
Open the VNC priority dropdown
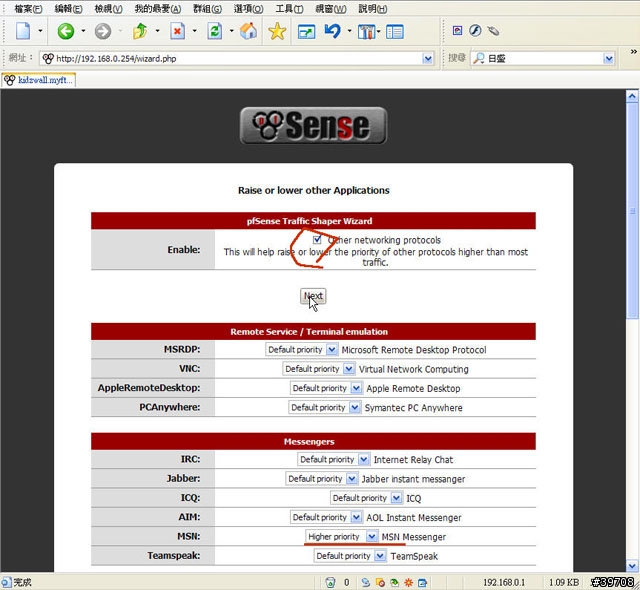pyautogui.click(x=318, y=368)
